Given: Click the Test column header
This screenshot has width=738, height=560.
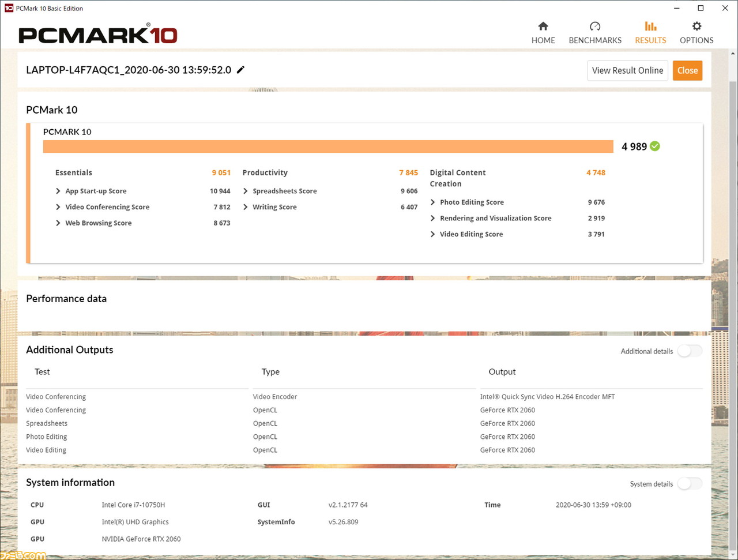Looking at the screenshot, I should pyautogui.click(x=42, y=372).
